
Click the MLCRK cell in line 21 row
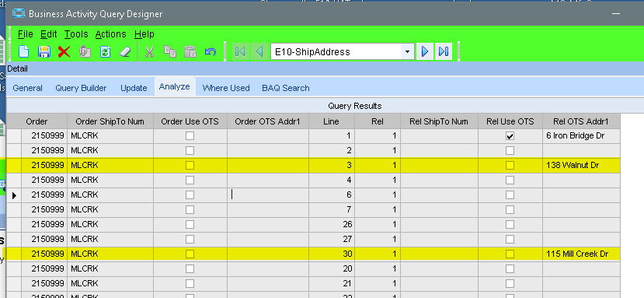110,283
